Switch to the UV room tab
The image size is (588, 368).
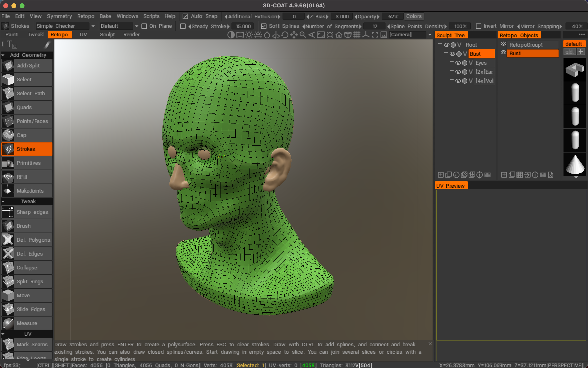click(x=83, y=35)
